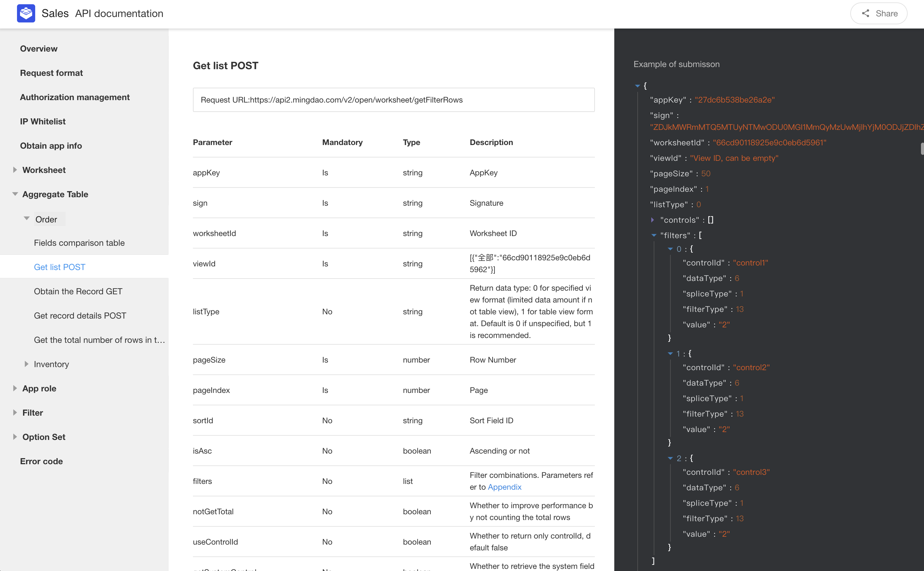Screen dimensions: 924x571
Task: Click the Option Set section icon
Action: [15, 437]
